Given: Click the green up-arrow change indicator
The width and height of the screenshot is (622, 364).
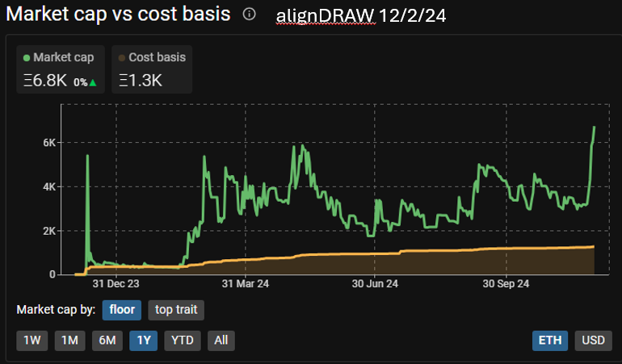Looking at the screenshot, I should [x=93, y=82].
